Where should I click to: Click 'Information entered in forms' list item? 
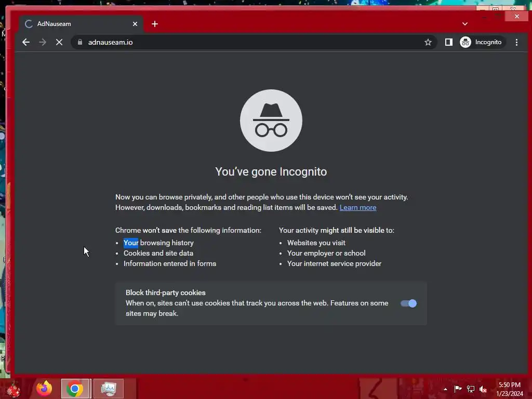pos(170,263)
